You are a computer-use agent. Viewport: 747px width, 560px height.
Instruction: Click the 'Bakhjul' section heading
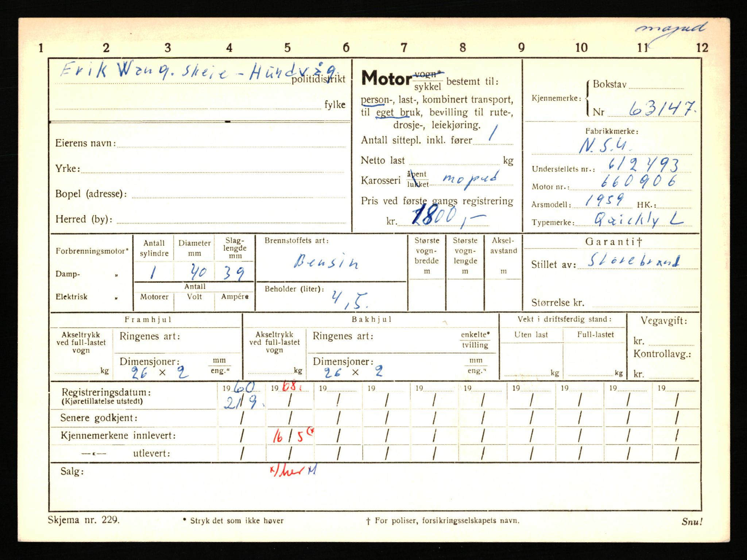pos(371,320)
